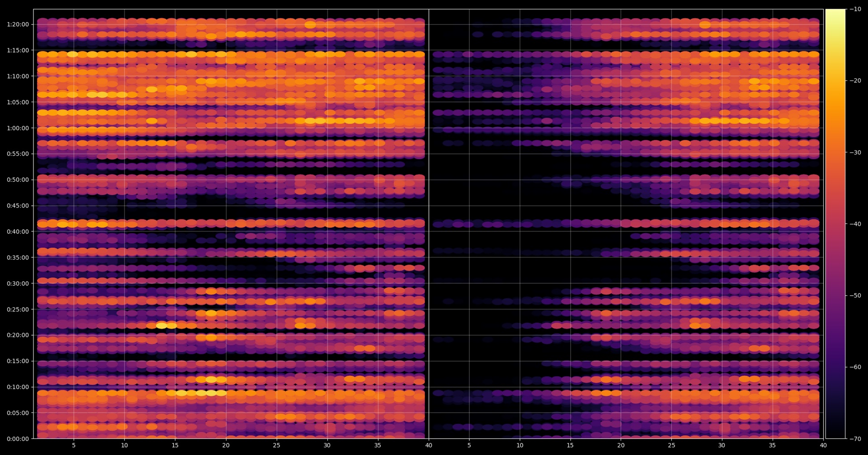Image resolution: width=868 pixels, height=455 pixels.
Task: Click the 0:05:00 time label
Action: pos(18,413)
